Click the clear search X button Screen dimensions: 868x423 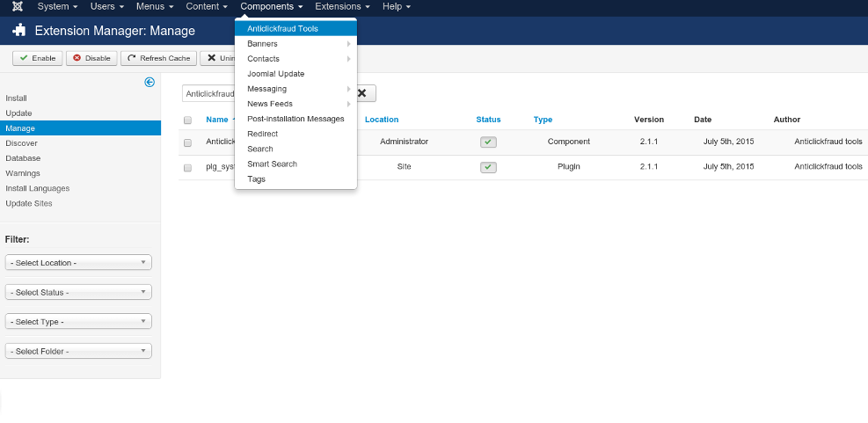(x=361, y=93)
